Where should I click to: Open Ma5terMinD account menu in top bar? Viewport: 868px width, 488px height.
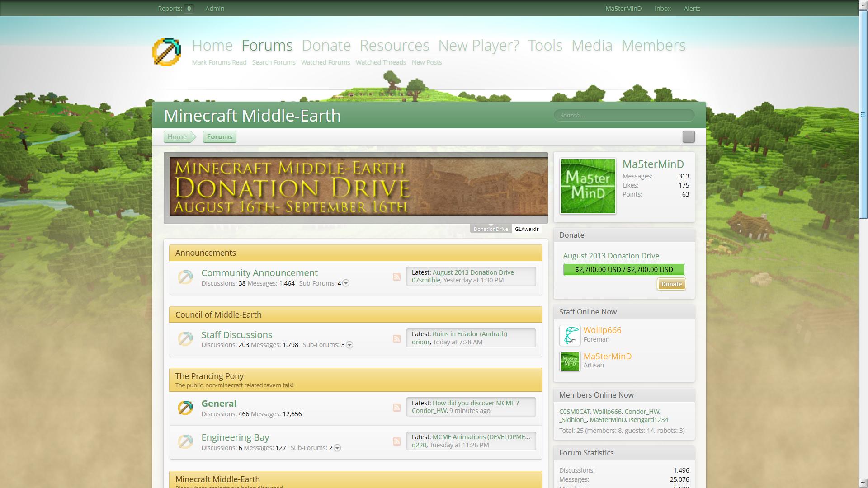pos(623,9)
